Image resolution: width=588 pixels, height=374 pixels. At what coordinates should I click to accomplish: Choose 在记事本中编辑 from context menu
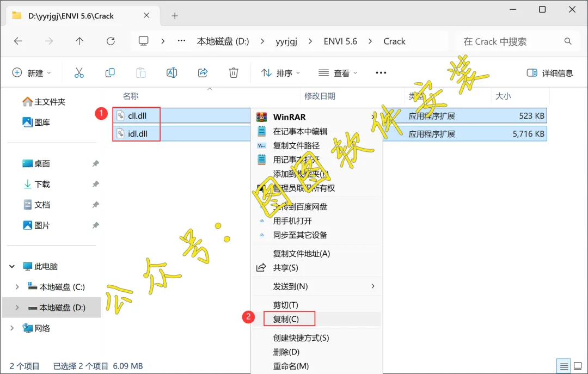300,131
